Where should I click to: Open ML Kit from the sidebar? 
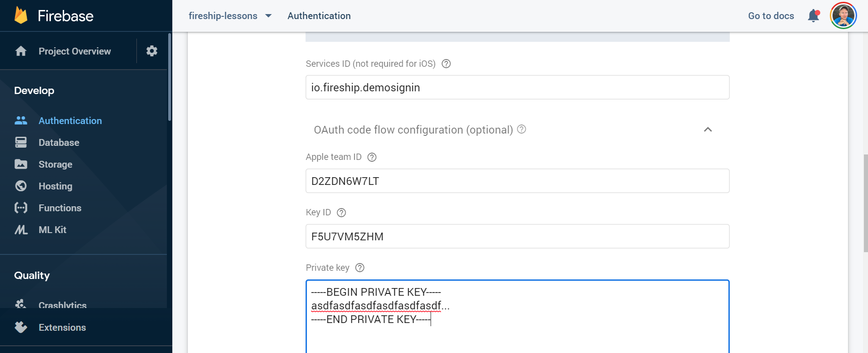point(21,229)
